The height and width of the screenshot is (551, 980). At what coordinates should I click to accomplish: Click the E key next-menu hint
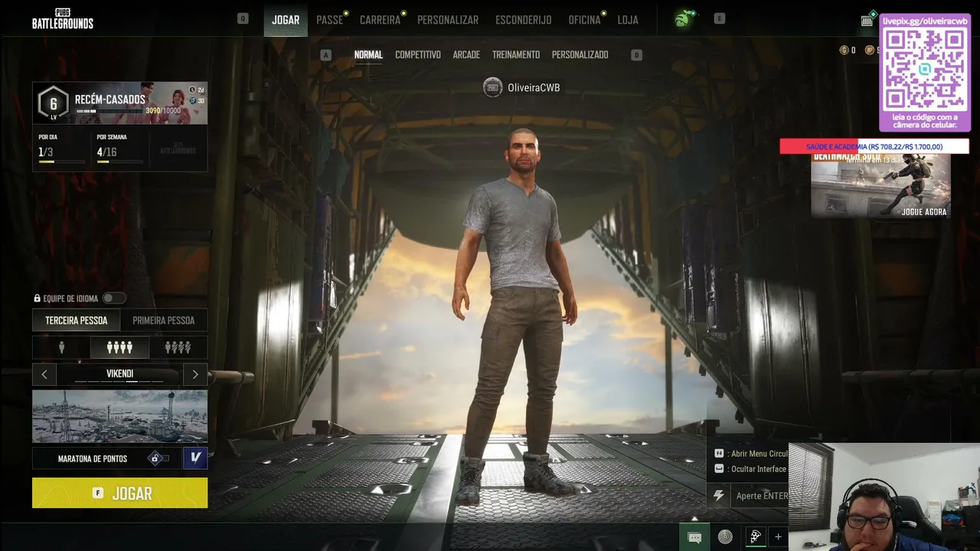tap(719, 18)
